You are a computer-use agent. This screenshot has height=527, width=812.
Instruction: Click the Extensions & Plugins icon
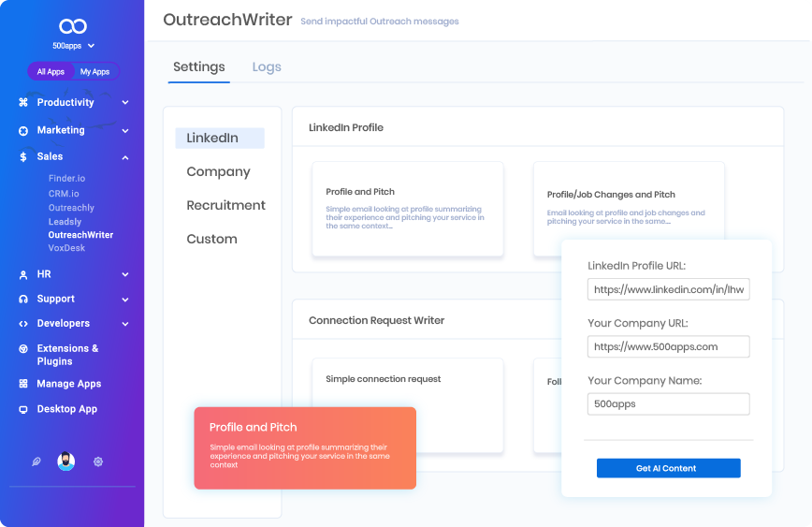tap(23, 348)
